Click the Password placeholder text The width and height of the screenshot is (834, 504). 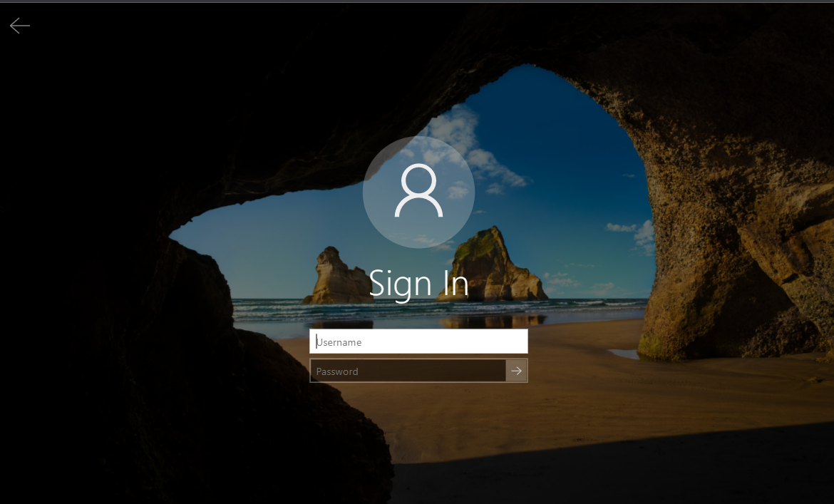click(337, 371)
